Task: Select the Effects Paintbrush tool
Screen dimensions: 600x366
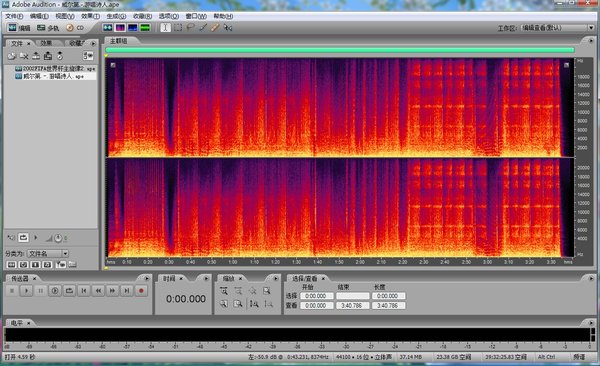Action: coord(203,28)
